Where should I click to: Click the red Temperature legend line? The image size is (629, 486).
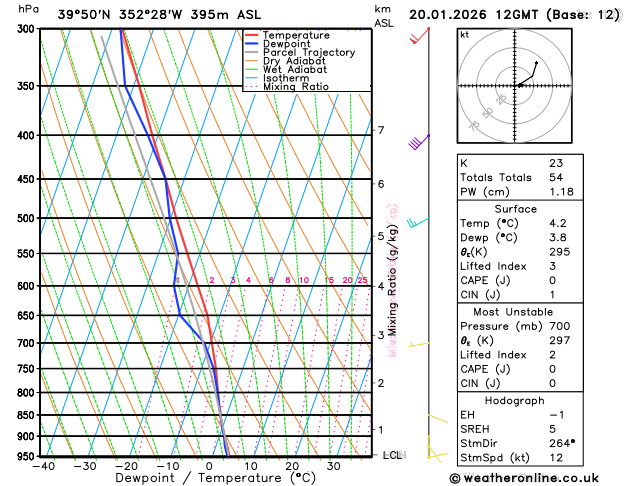[251, 35]
